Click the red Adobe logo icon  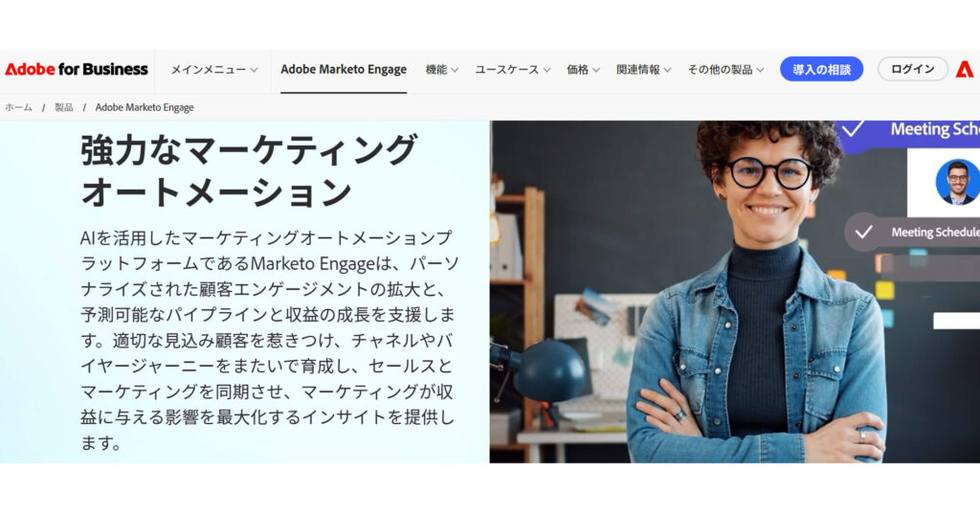(x=965, y=69)
